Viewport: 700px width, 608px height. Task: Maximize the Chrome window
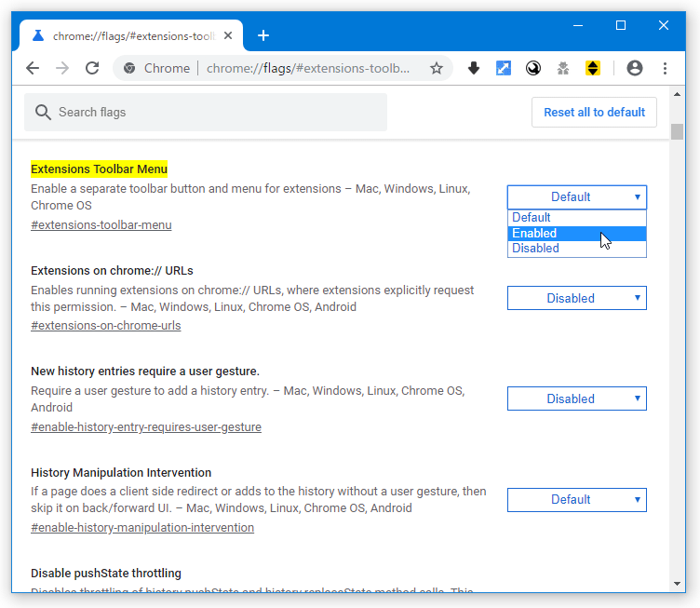[621, 25]
